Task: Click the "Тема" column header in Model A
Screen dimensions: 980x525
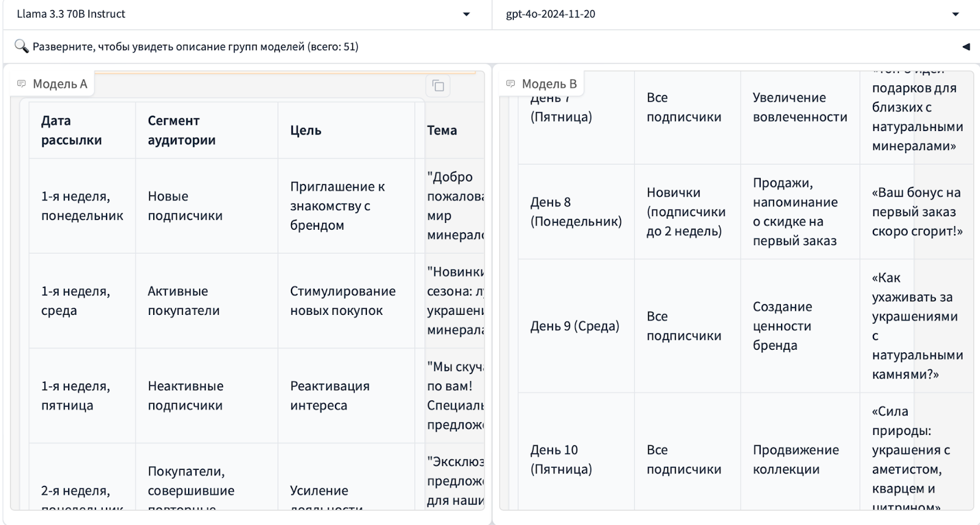Action: click(x=442, y=130)
